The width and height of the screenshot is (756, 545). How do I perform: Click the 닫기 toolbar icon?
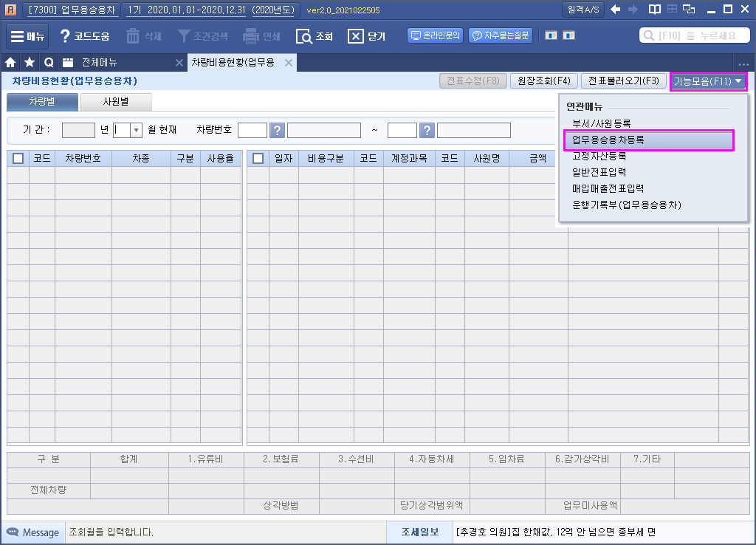click(x=356, y=36)
